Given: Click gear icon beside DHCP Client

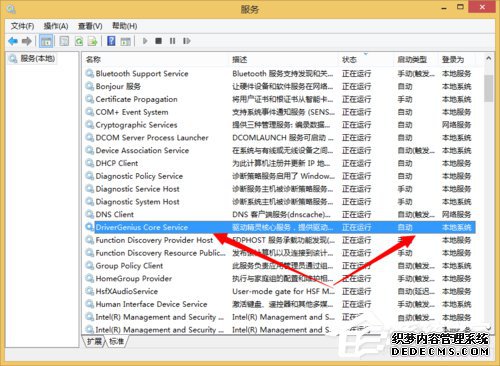Looking at the screenshot, I should (89, 163).
